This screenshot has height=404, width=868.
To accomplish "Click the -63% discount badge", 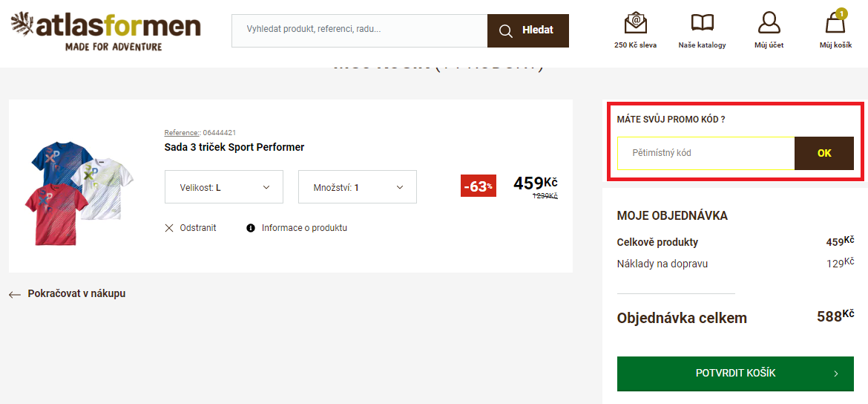I will [x=478, y=186].
